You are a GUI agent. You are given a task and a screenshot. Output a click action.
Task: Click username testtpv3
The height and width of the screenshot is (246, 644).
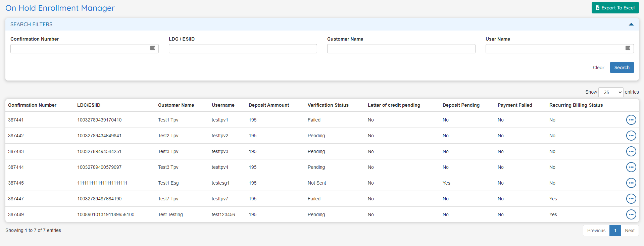click(220, 151)
